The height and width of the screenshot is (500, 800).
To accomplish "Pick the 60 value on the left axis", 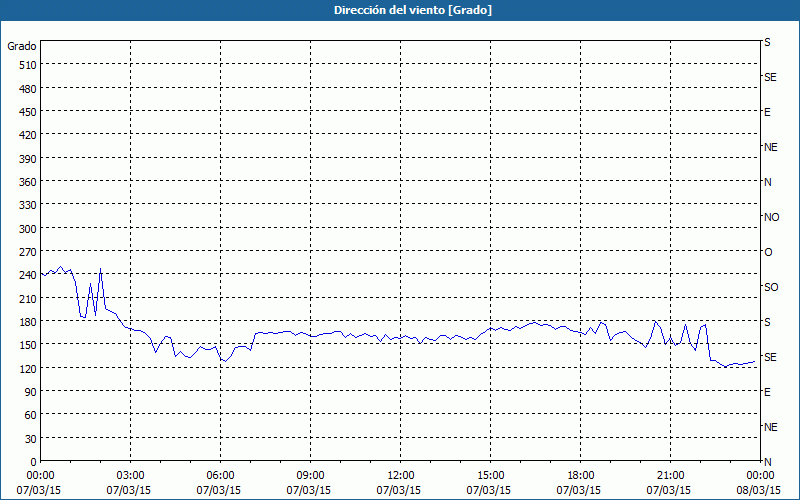I will click(31, 415).
